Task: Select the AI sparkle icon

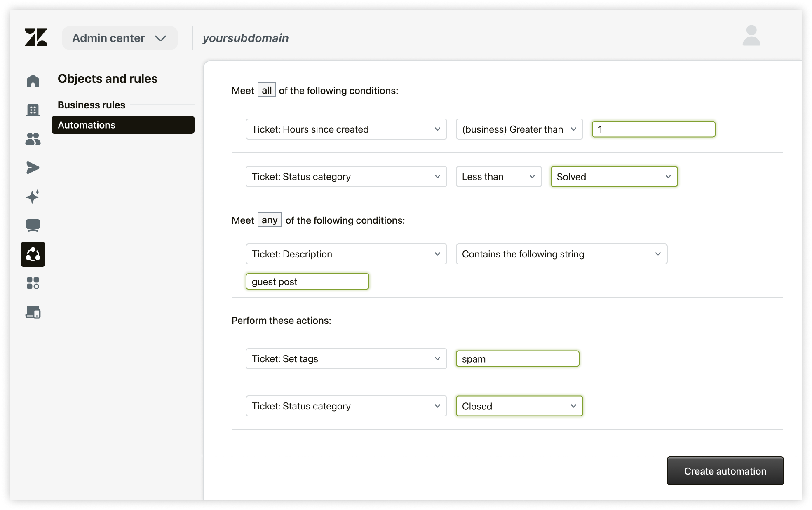Action: click(x=33, y=197)
